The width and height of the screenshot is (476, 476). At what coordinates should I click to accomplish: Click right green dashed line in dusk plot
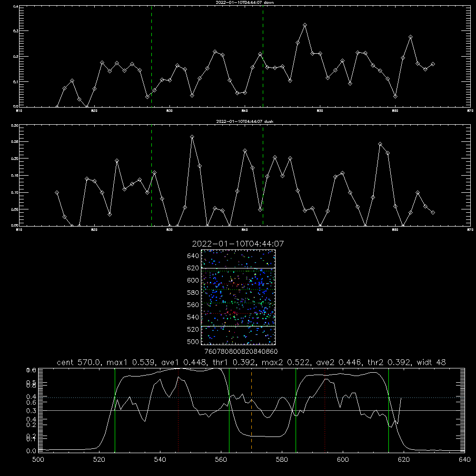point(263,176)
